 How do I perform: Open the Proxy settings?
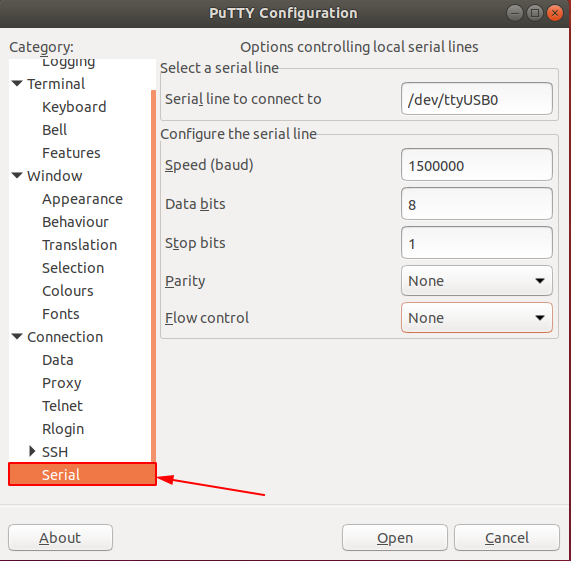pos(62,383)
